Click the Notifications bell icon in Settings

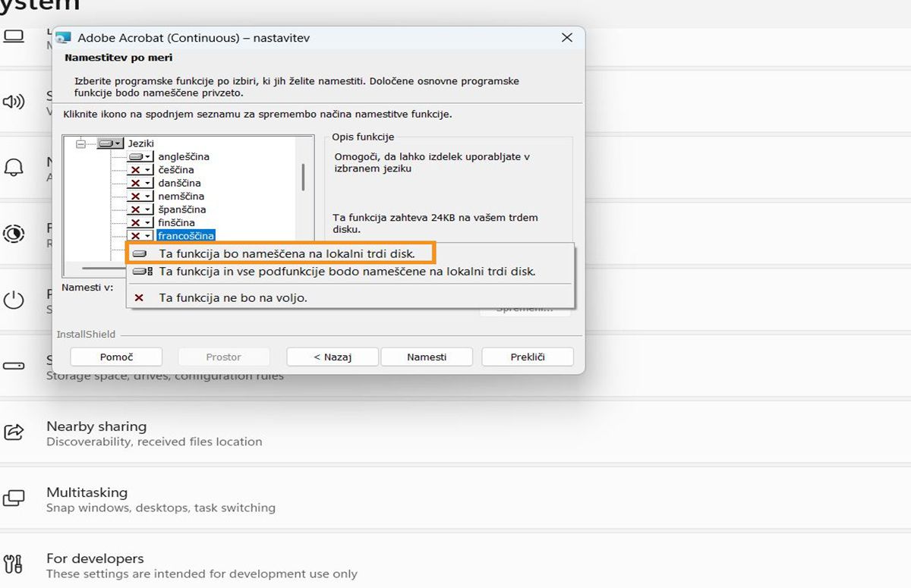(x=14, y=168)
